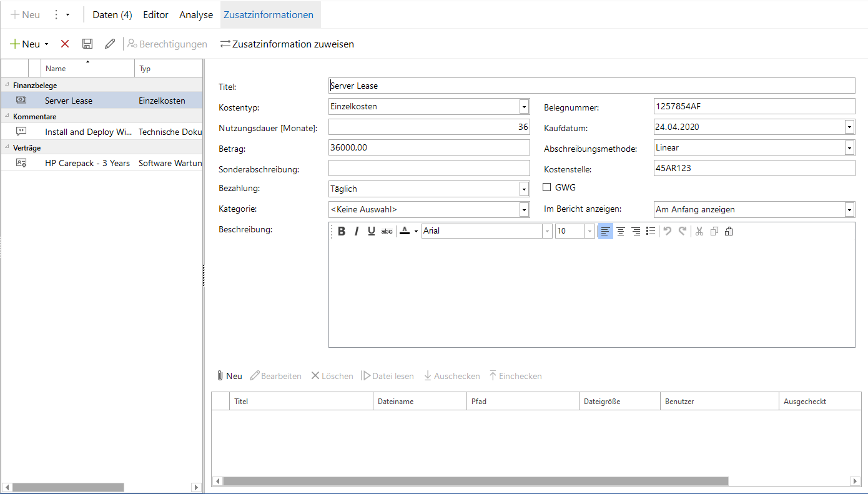Open the font size 10 dropdown
The width and height of the screenshot is (868, 494).
tap(589, 231)
